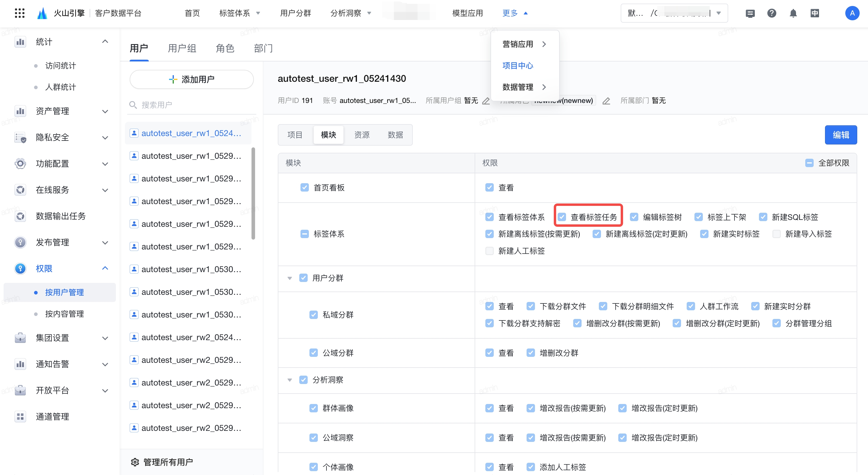
Task: Open the app grid launcher icon
Action: pyautogui.click(x=19, y=13)
